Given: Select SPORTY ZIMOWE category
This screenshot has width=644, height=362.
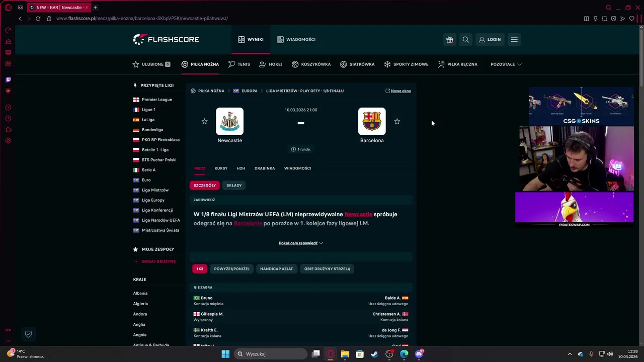Looking at the screenshot, I should [x=406, y=64].
